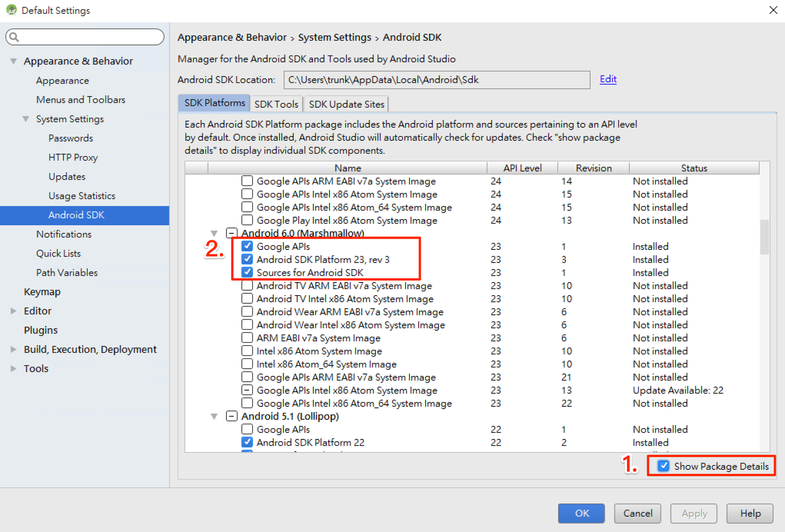
Task: Uncheck Android SDK Platform 22
Action: pyautogui.click(x=247, y=442)
